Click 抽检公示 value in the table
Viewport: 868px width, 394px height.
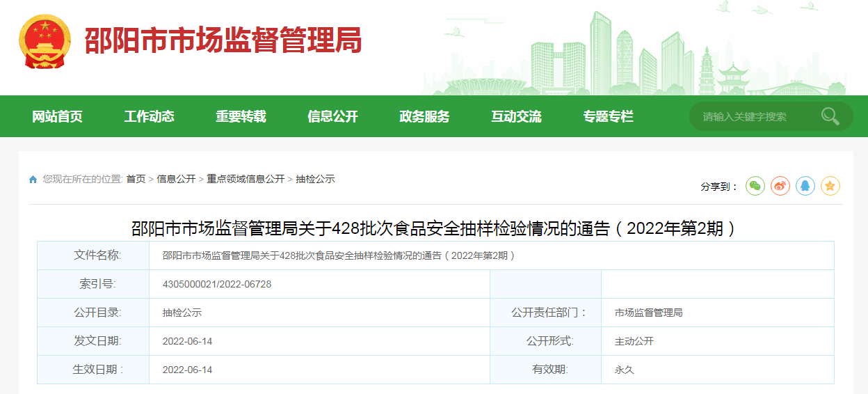tap(182, 313)
